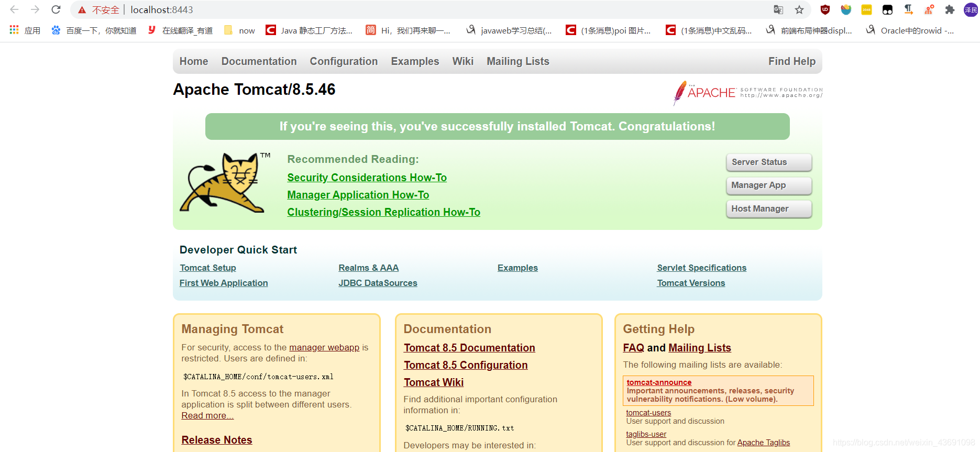Open the Apache Taglibs link

764,443
